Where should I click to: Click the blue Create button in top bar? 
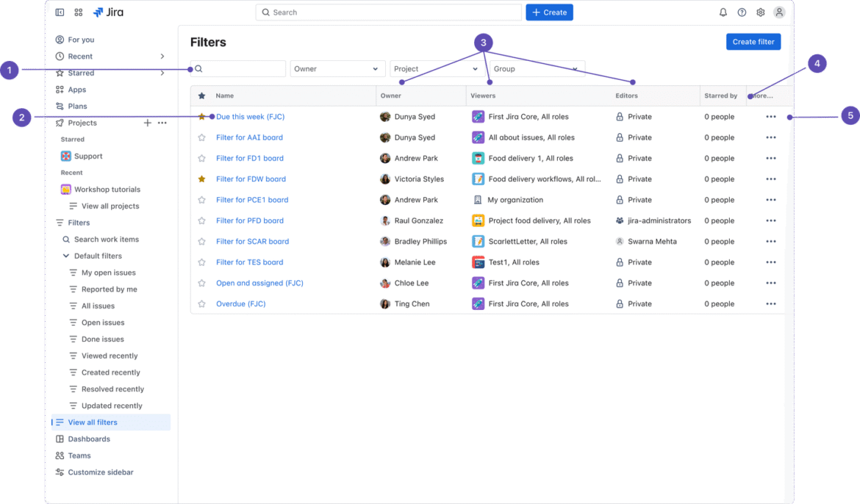point(548,12)
